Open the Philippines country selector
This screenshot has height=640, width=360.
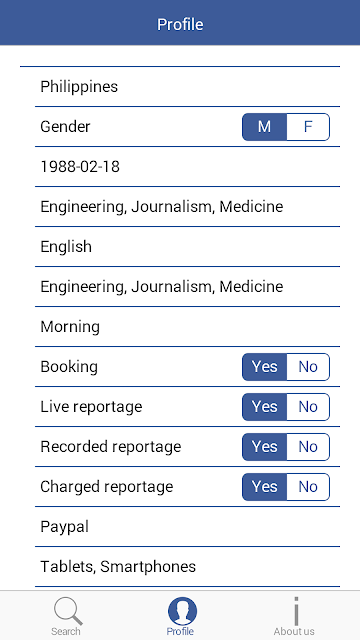pyautogui.click(x=187, y=87)
